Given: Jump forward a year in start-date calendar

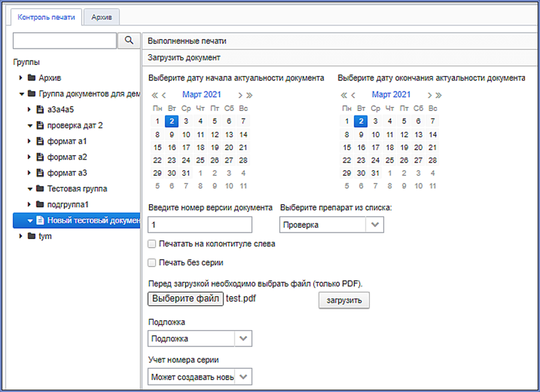Looking at the screenshot, I should pyautogui.click(x=249, y=95).
